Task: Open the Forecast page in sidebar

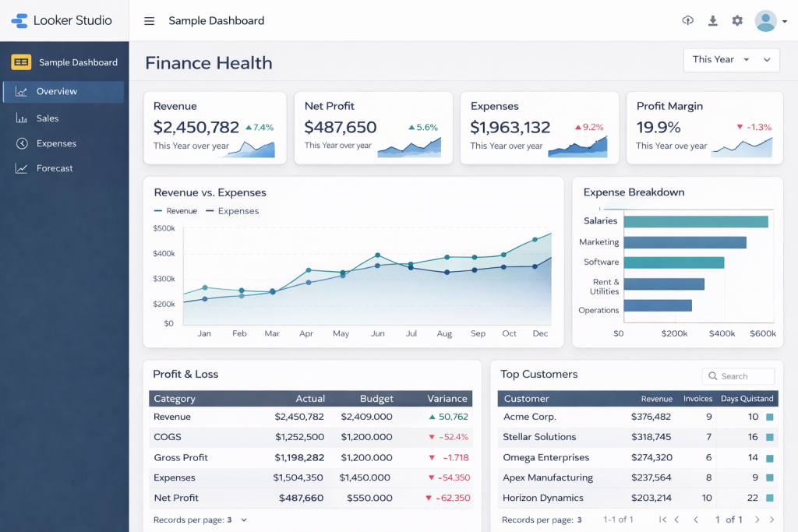Action: point(55,168)
